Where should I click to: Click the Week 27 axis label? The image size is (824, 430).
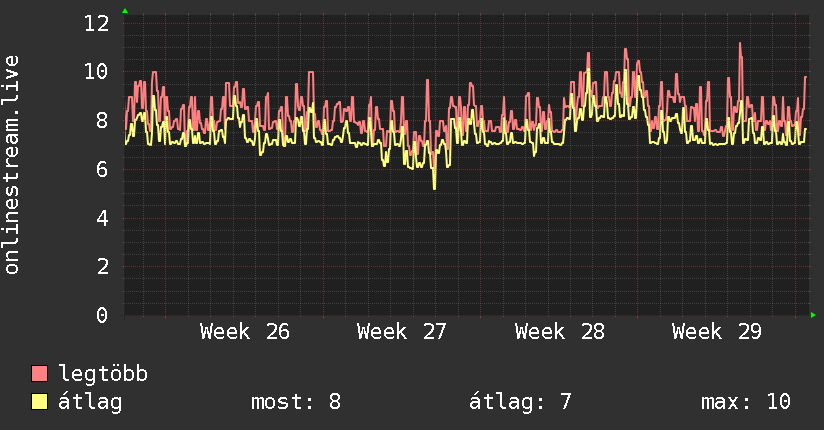point(402,332)
